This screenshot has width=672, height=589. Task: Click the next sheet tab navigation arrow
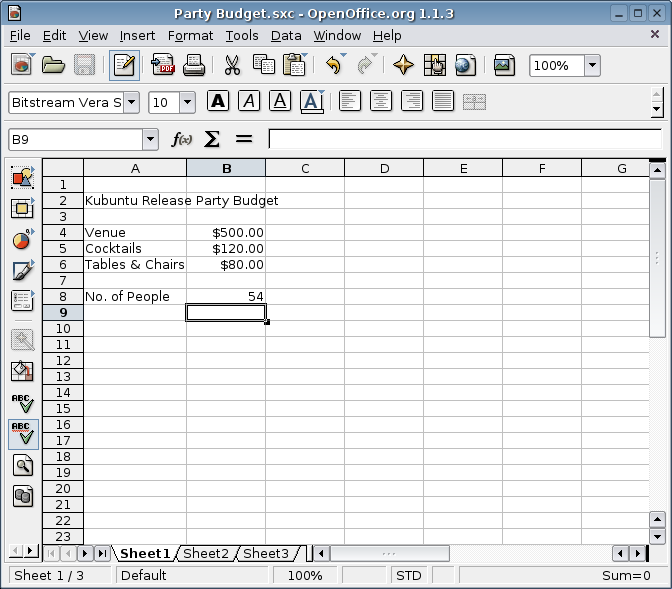pyautogui.click(x=85, y=553)
